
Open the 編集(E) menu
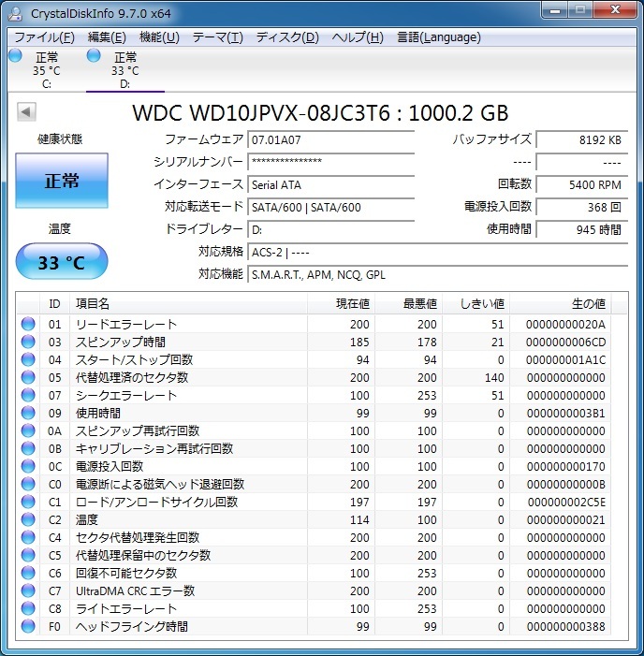pos(107,37)
